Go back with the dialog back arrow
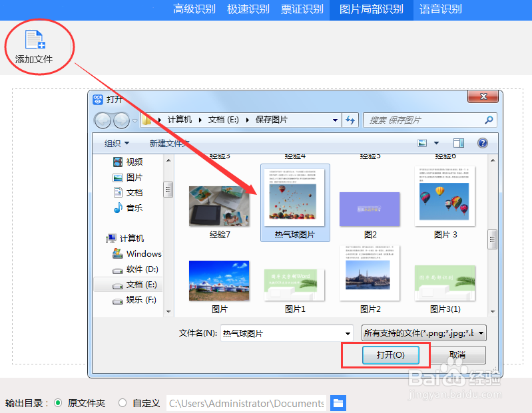The height and width of the screenshot is (413, 532). coord(102,120)
